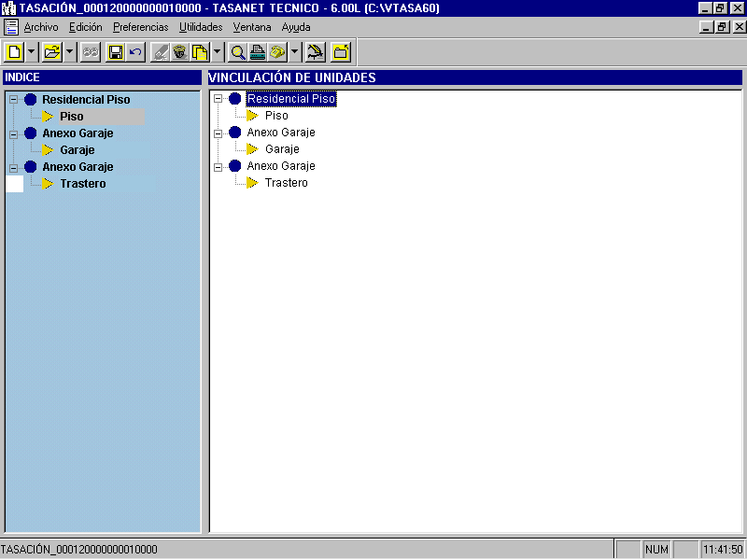This screenshot has width=747, height=560.
Task: Open the dropdown arrow next to New icon
Action: 32,52
